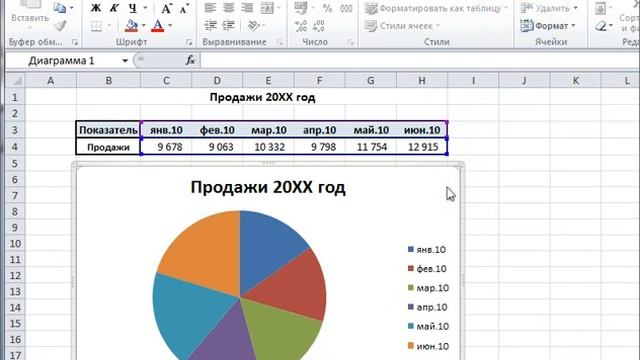Select cell with value 10 332
Screen dimensions: 640x360
point(269,147)
